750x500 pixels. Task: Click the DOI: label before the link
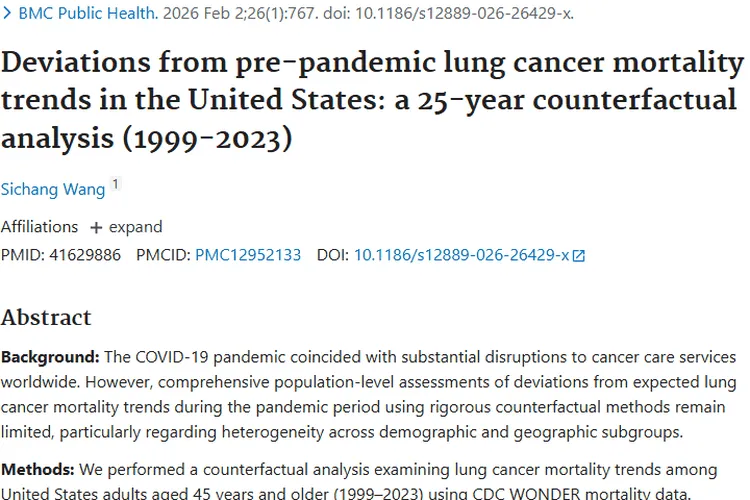332,255
